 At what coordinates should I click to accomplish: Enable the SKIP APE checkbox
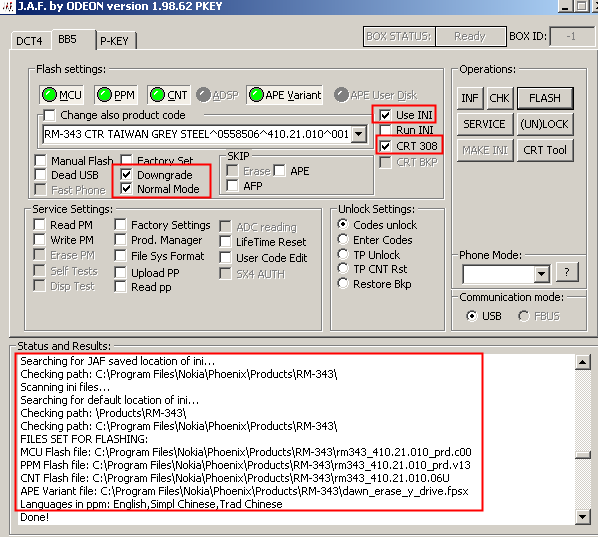pos(280,171)
